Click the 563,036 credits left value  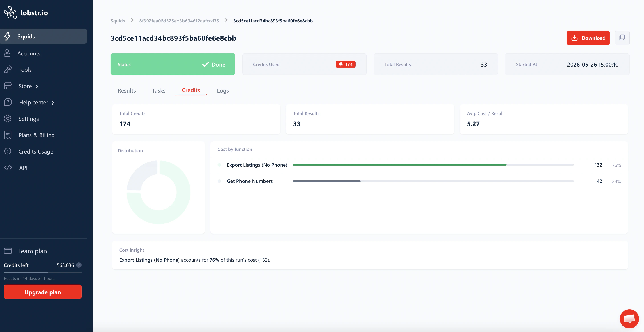point(65,265)
